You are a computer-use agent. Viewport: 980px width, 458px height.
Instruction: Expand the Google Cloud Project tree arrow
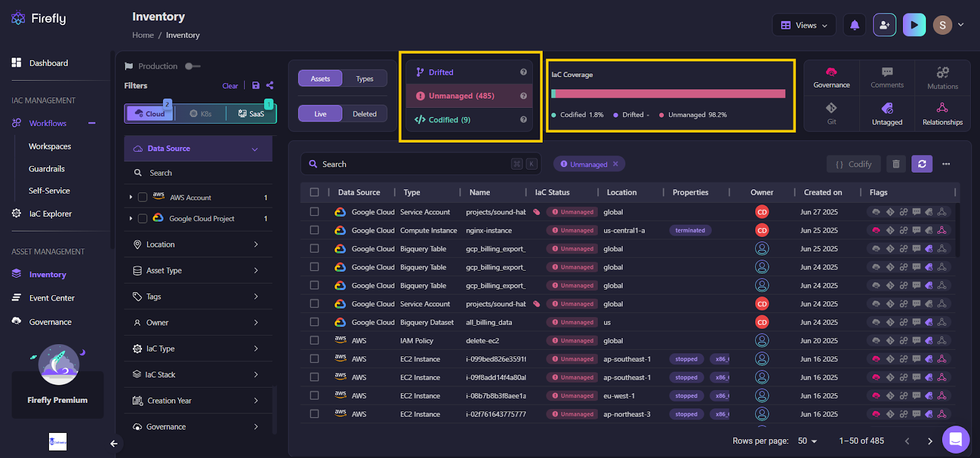coord(130,219)
